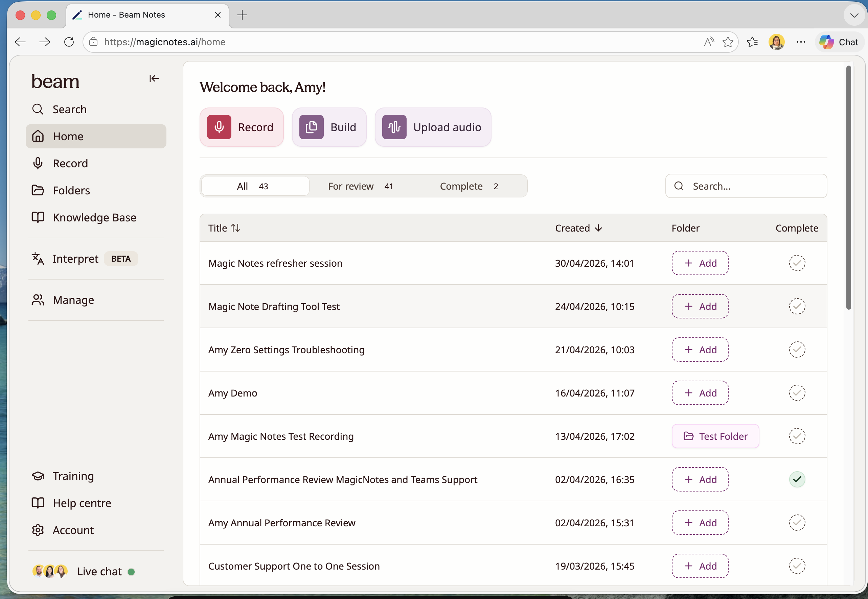Add folder to Customer Support One to One
The width and height of the screenshot is (868, 599).
pos(700,566)
